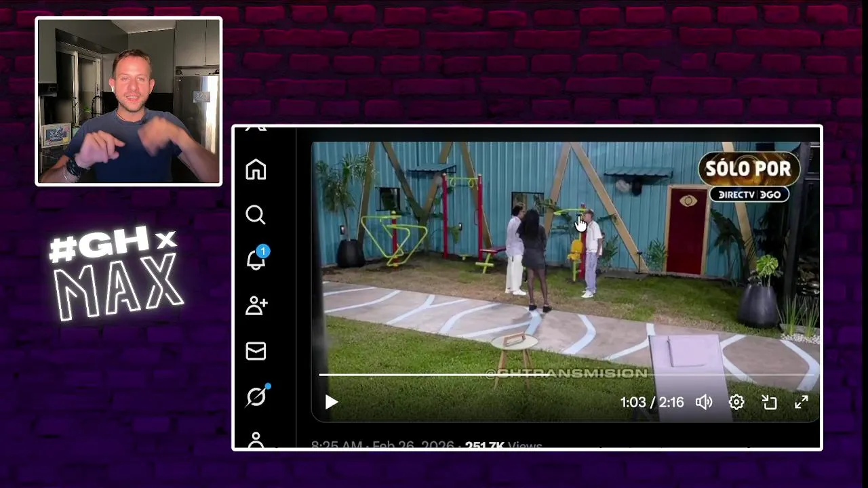
Task: Click the 1:03 / 2:16 timestamp
Action: 652,403
